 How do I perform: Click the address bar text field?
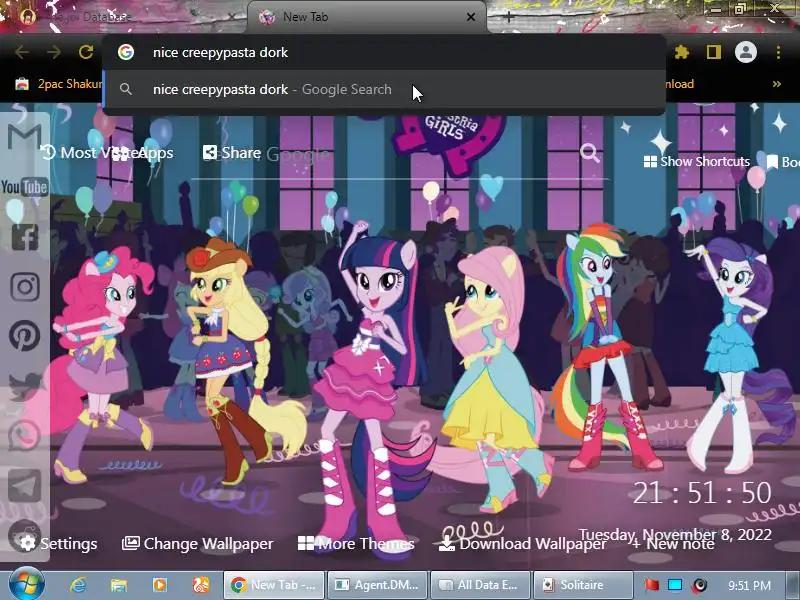(x=384, y=52)
